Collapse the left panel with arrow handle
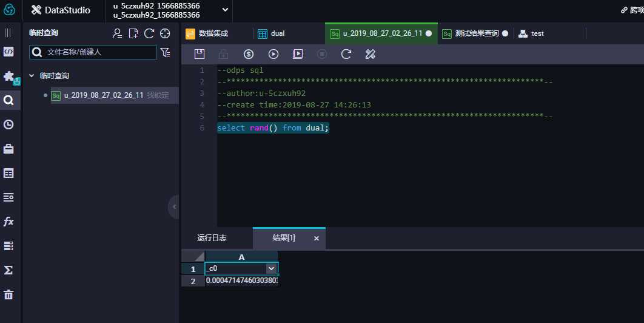 (174, 206)
